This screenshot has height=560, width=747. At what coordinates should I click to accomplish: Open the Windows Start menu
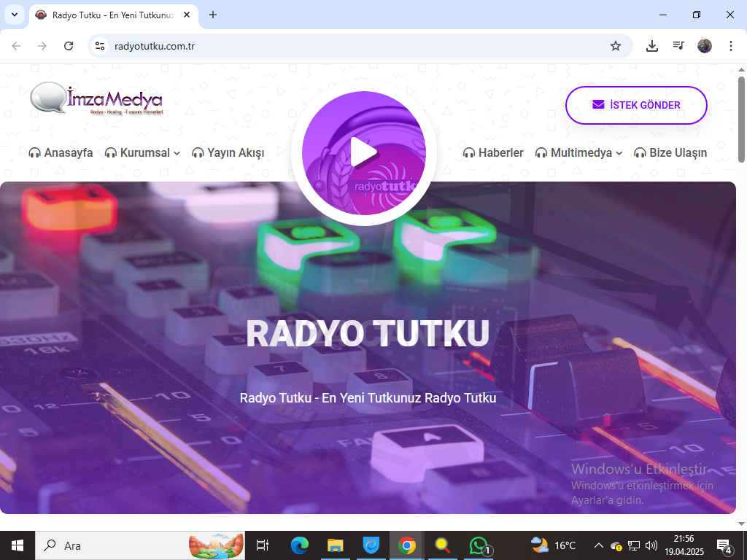pyautogui.click(x=18, y=545)
